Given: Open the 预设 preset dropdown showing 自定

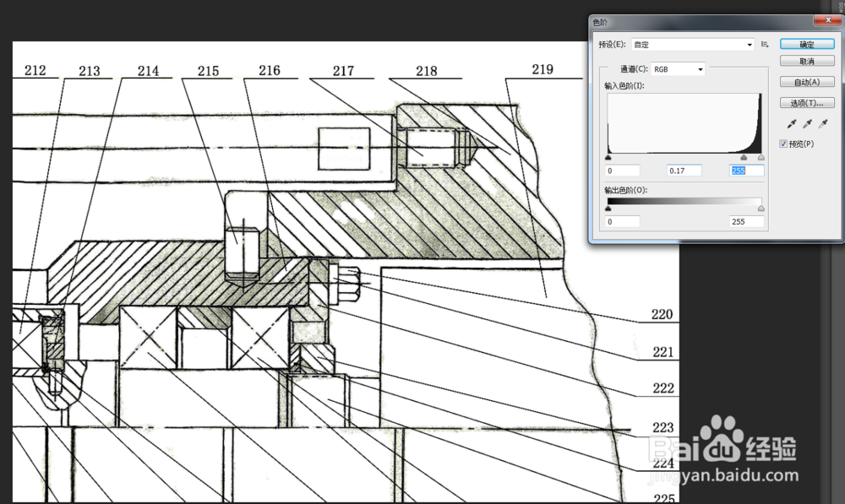Looking at the screenshot, I should tap(693, 45).
